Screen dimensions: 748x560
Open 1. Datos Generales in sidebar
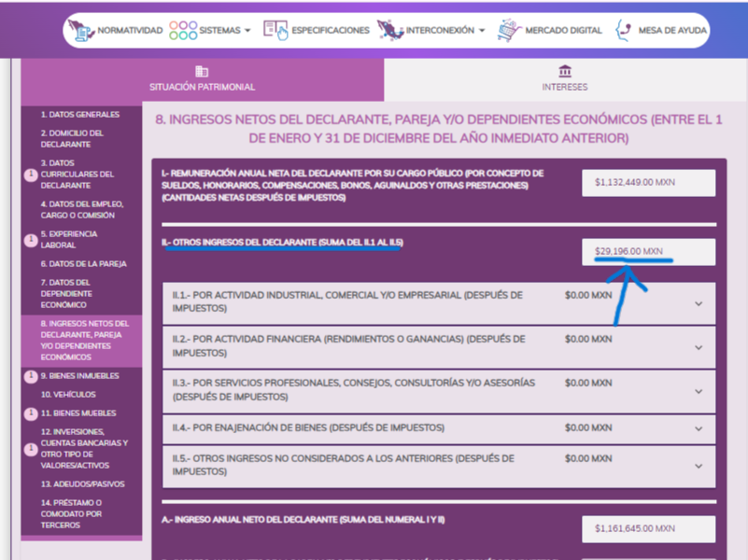point(79,115)
